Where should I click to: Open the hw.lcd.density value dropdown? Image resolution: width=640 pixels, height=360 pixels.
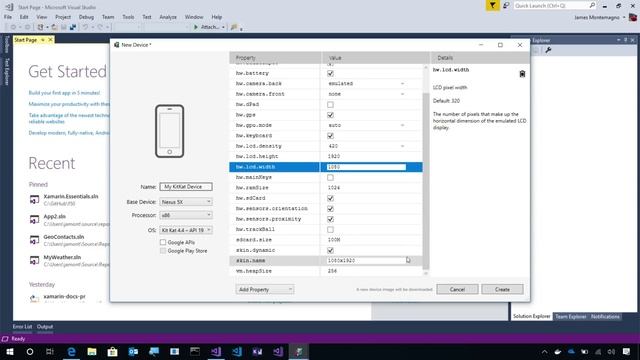(402, 146)
